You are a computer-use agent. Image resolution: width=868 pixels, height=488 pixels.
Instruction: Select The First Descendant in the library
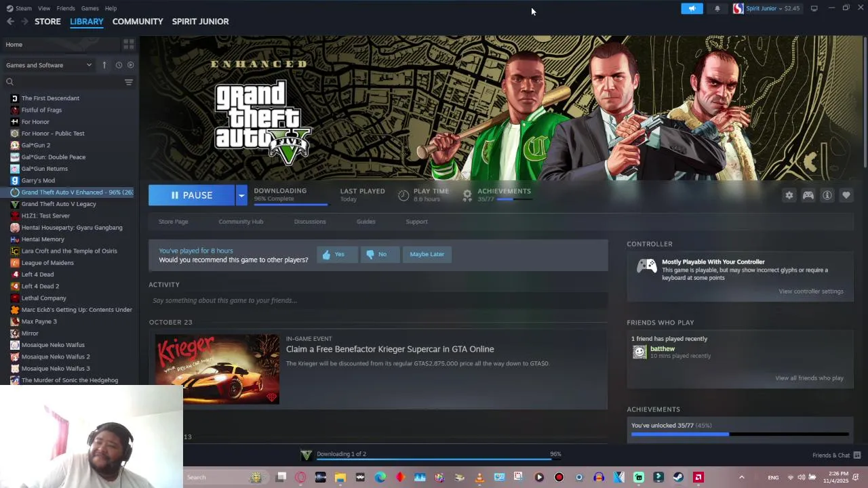click(x=50, y=98)
